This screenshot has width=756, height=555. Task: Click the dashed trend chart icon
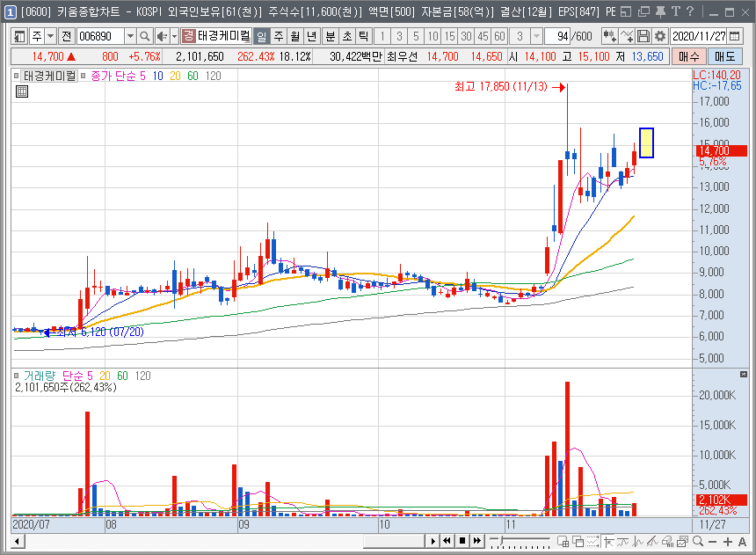click(593, 541)
